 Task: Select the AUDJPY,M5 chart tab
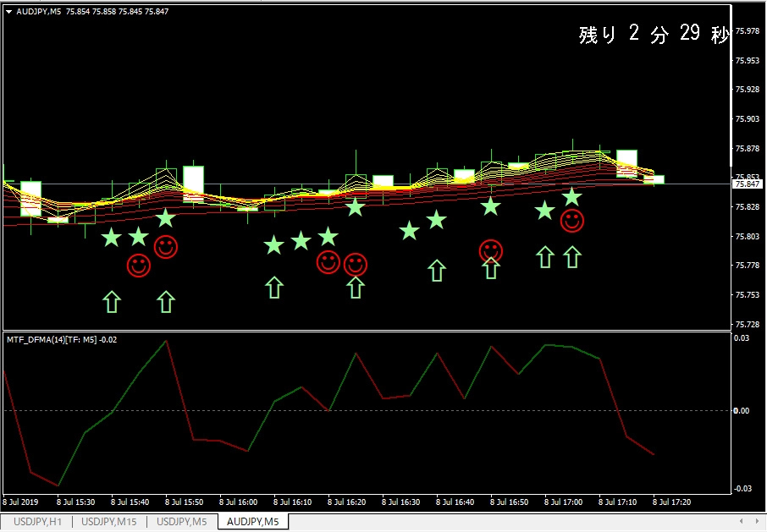click(253, 522)
